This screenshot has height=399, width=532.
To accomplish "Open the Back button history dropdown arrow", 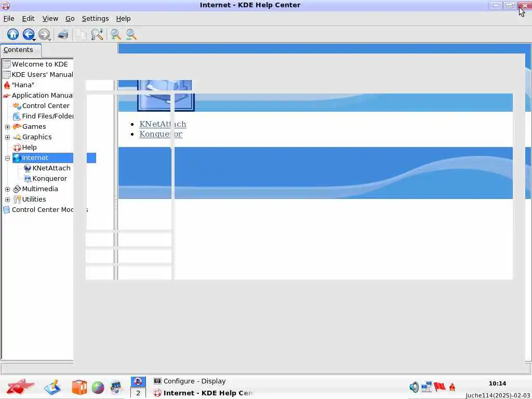I will 34,39.
